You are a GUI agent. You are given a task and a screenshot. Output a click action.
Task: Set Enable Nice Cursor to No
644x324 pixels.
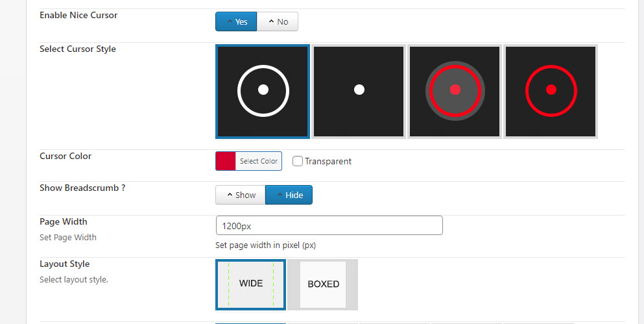point(278,21)
